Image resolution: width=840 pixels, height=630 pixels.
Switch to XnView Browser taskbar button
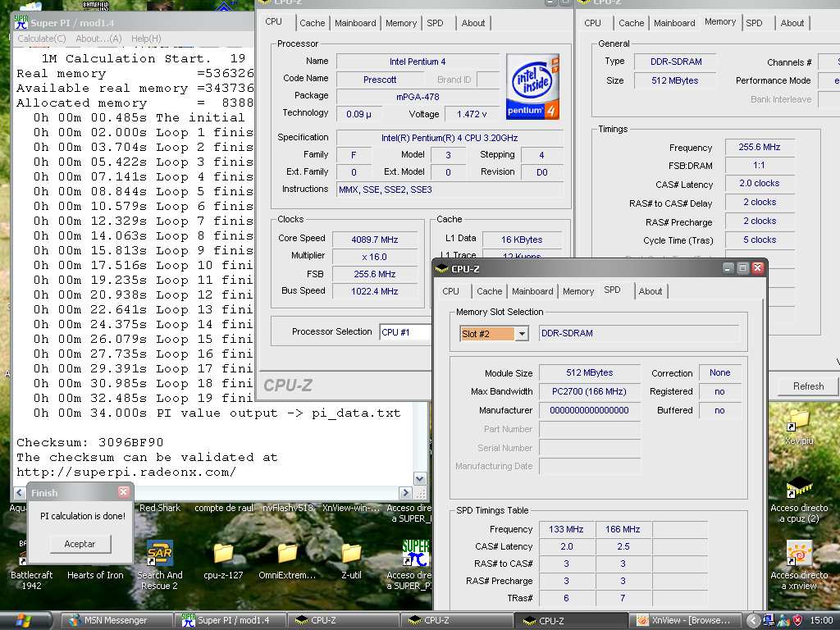tap(685, 620)
